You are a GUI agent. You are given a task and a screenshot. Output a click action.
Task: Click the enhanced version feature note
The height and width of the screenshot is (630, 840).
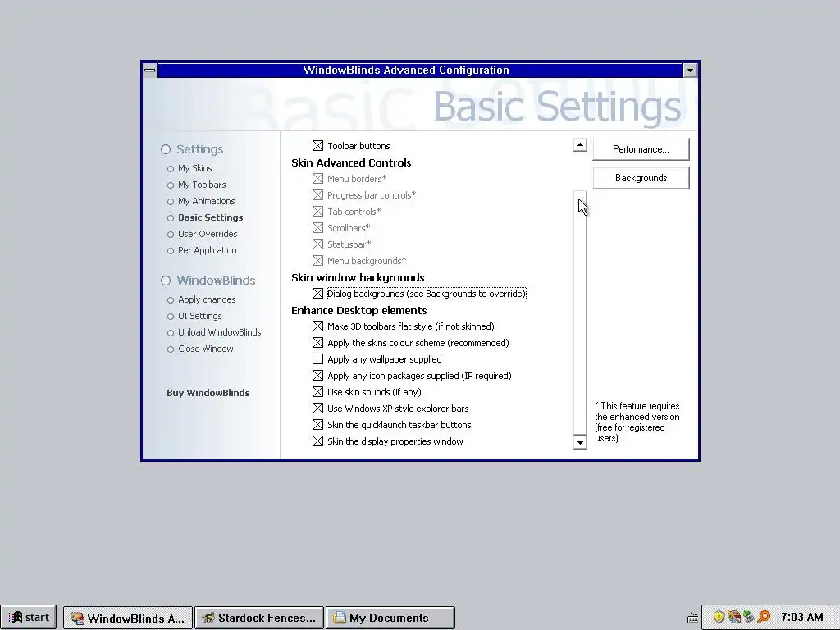637,422
